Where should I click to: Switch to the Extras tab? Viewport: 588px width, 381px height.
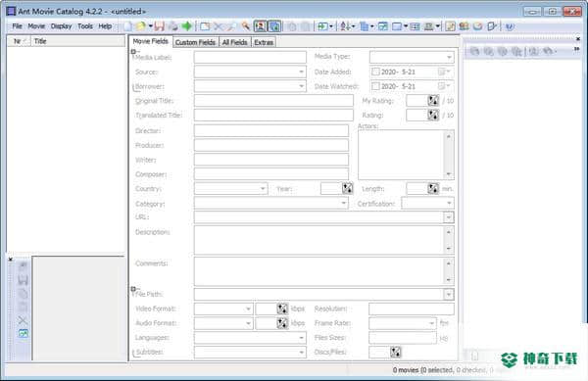click(264, 42)
